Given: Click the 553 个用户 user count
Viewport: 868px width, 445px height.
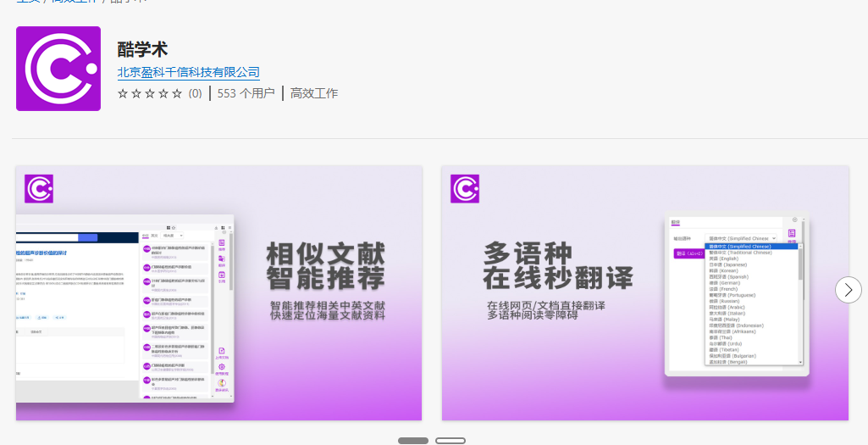Looking at the screenshot, I should click(x=246, y=93).
